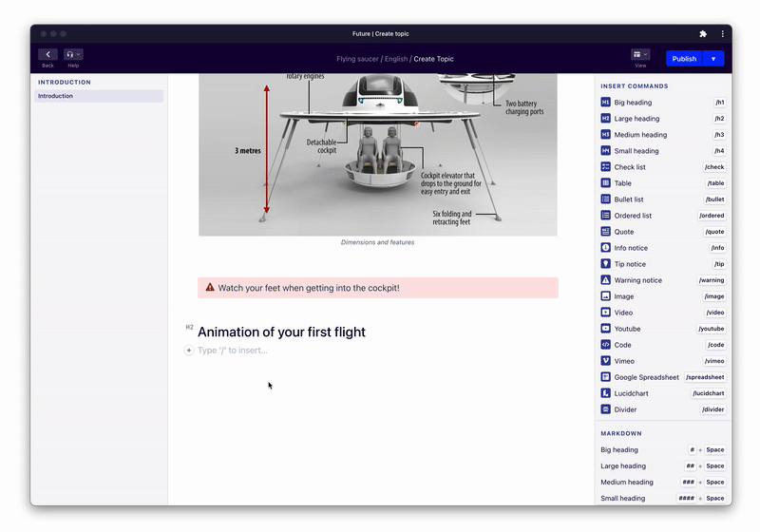
Task: Click the /vimeo shortcut tag
Action: (x=714, y=361)
